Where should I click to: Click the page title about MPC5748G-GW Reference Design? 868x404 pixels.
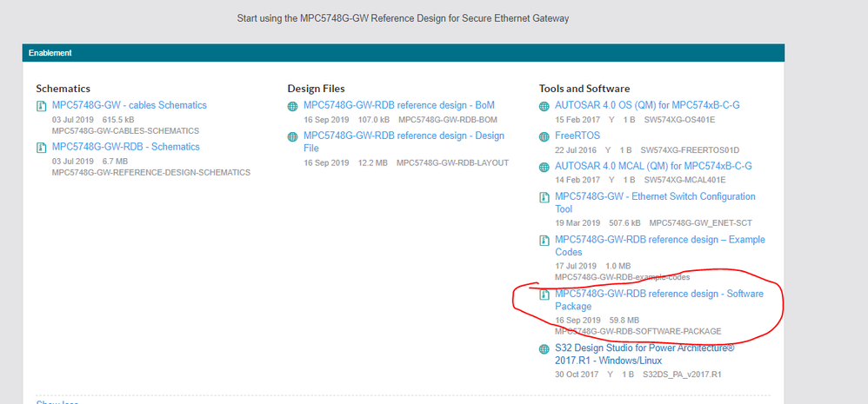(403, 18)
